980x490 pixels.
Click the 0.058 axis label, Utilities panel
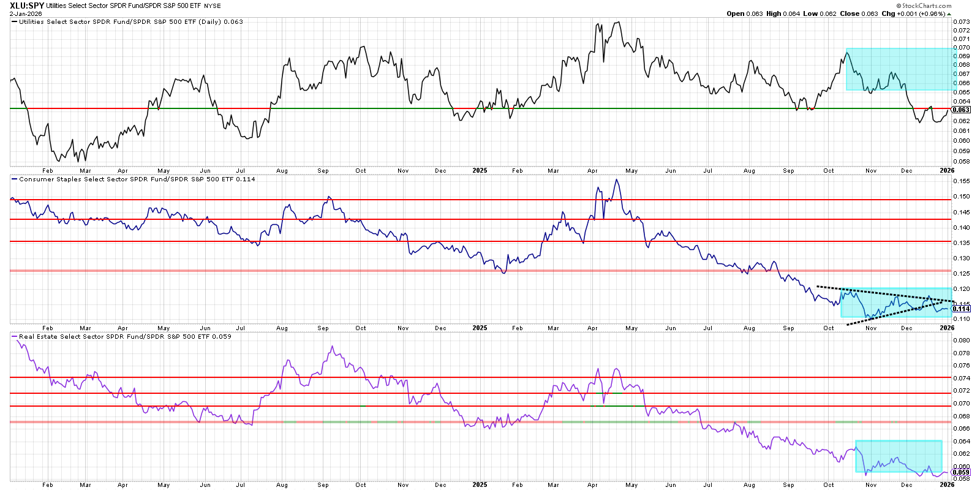(x=962, y=162)
